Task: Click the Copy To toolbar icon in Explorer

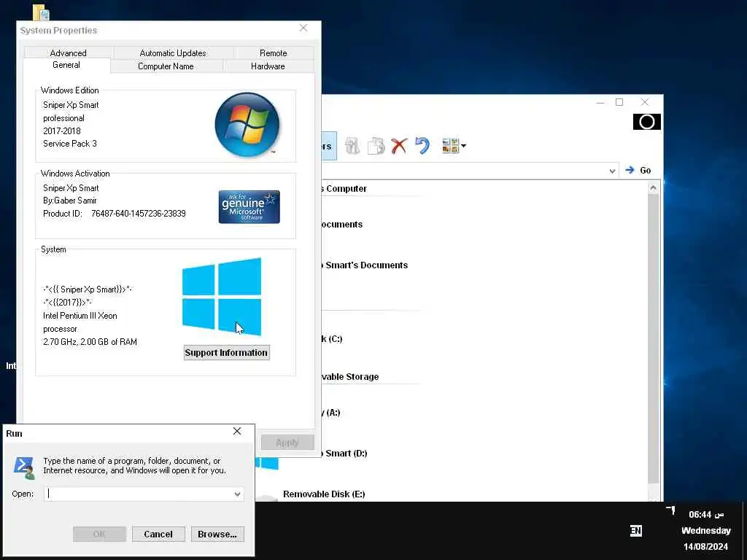Action: pos(376,146)
